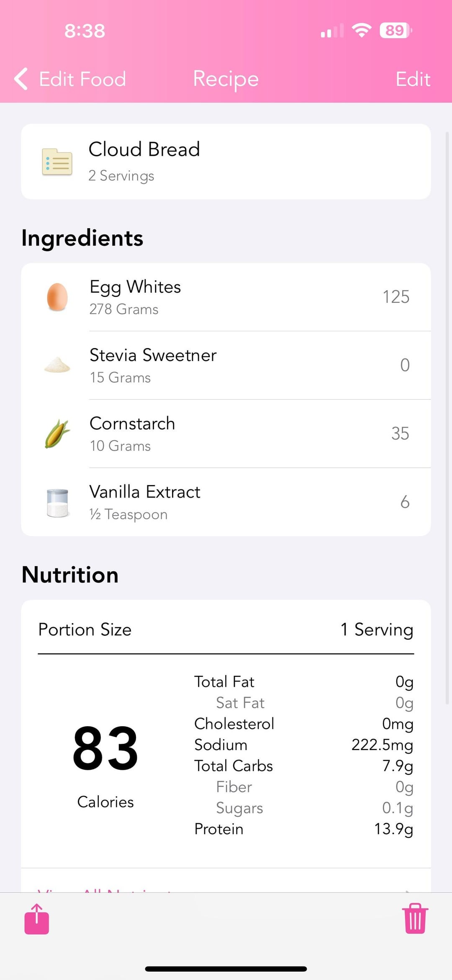Viewport: 452px width, 980px height.
Task: Tap the Vanilla Extract jar icon
Action: 57,502
